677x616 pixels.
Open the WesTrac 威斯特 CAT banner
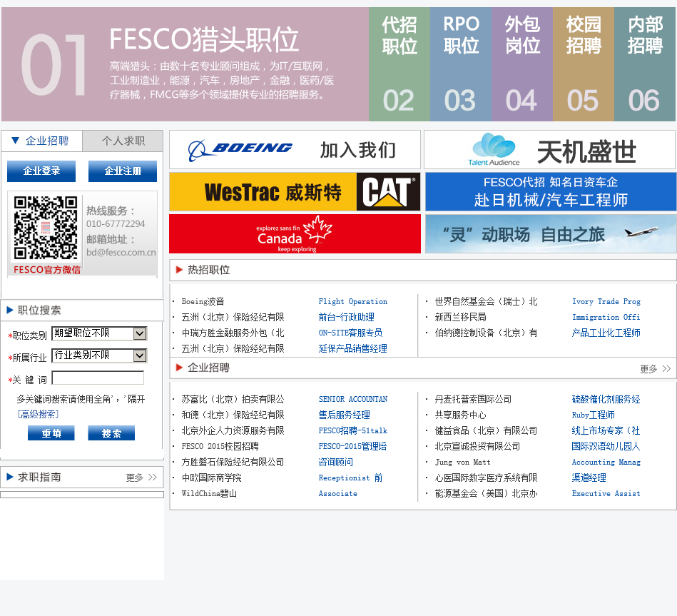pos(295,191)
